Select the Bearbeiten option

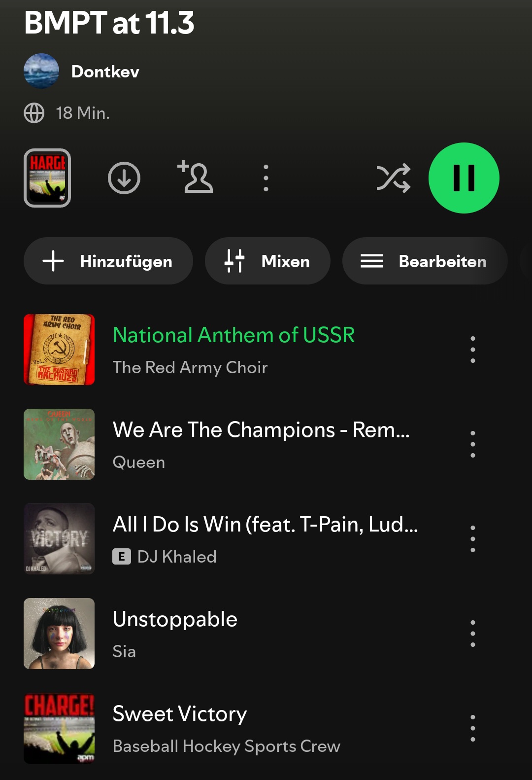(425, 261)
